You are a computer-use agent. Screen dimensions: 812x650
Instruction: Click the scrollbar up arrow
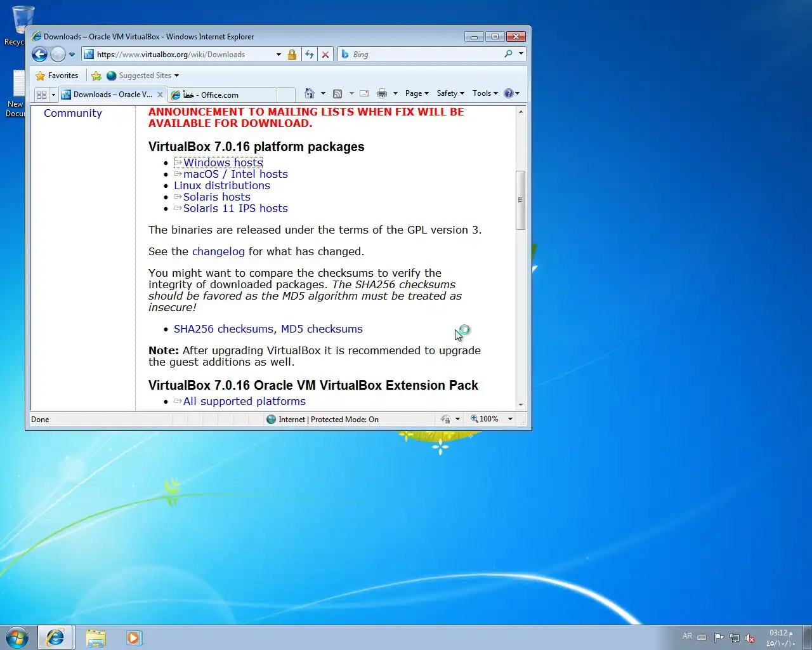tap(521, 112)
